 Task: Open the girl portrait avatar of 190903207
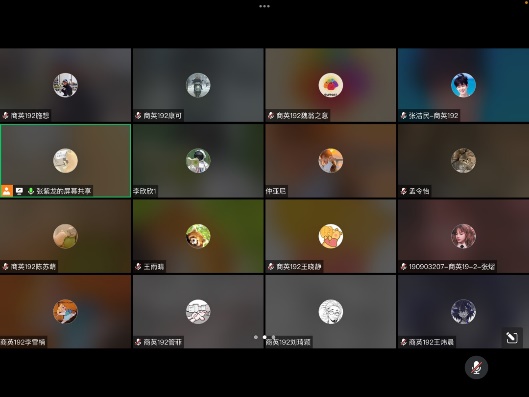coord(464,236)
